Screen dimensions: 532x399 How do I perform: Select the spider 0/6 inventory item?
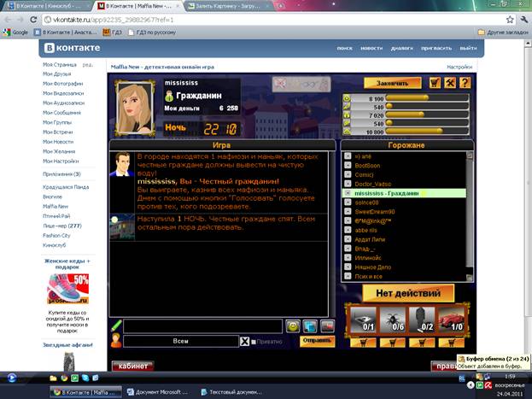pos(393,320)
